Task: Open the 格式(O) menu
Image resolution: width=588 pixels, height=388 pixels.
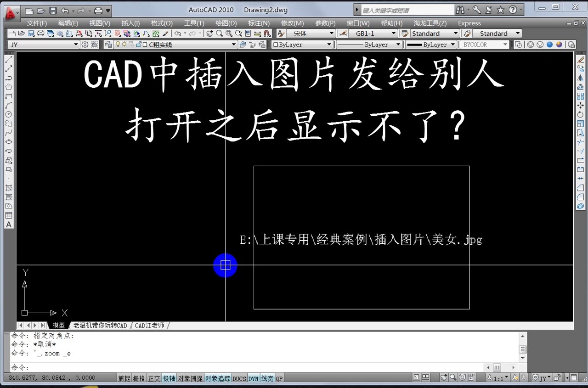Action: (162, 23)
